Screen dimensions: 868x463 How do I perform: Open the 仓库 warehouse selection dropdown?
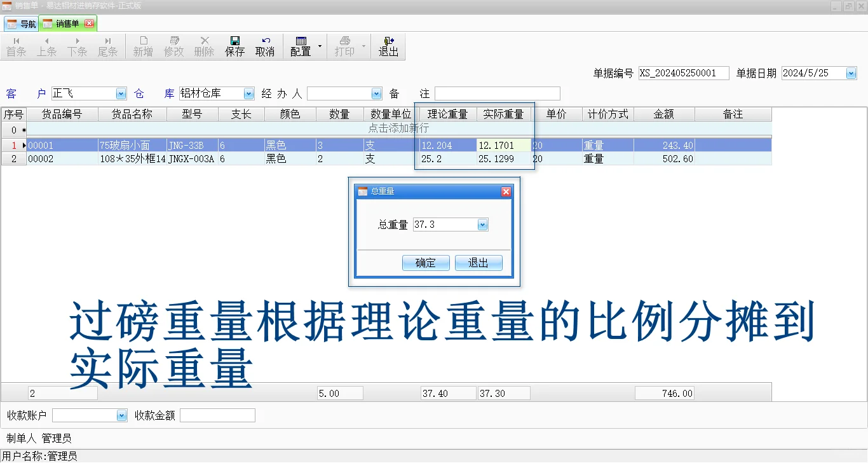[248, 93]
